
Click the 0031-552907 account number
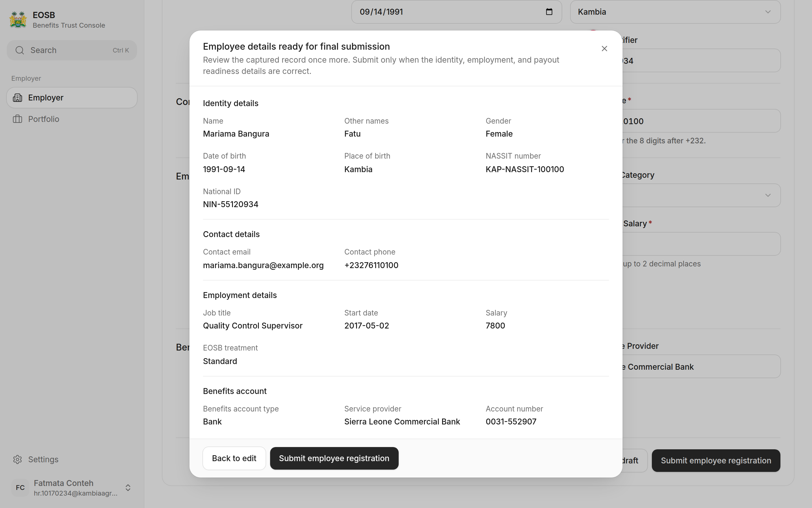511,422
